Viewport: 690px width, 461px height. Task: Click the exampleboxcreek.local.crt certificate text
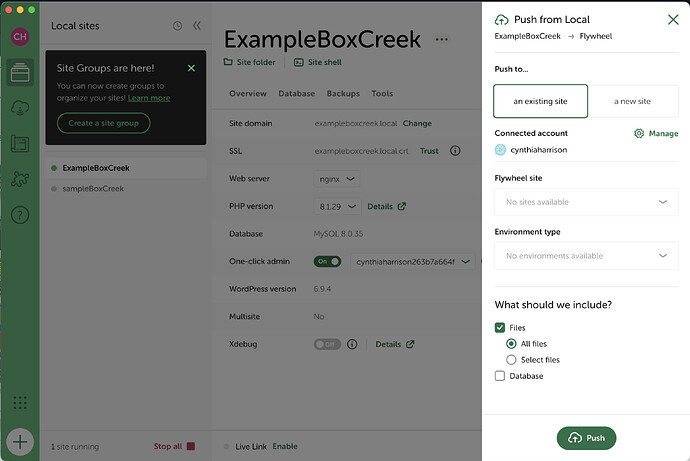point(361,151)
